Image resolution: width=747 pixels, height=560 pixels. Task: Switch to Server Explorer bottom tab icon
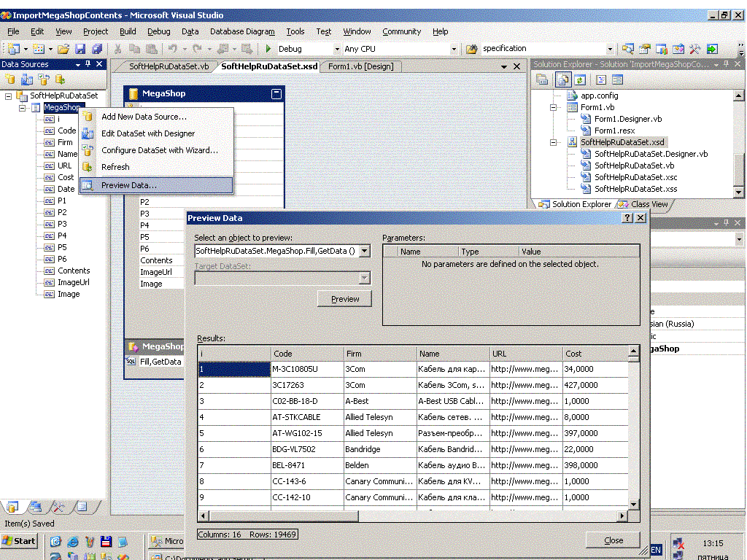36,507
